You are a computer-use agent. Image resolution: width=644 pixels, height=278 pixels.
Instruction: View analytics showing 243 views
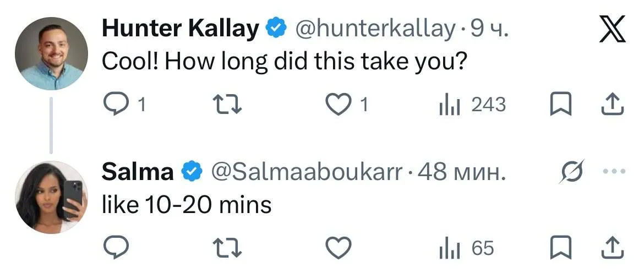pos(472,103)
